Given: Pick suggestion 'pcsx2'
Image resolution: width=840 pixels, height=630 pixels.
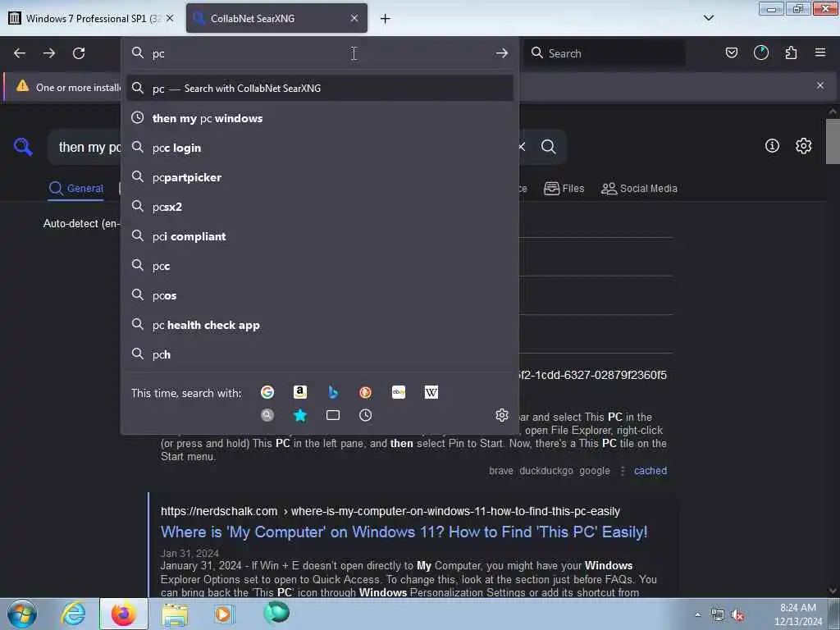Looking at the screenshot, I should (320, 207).
